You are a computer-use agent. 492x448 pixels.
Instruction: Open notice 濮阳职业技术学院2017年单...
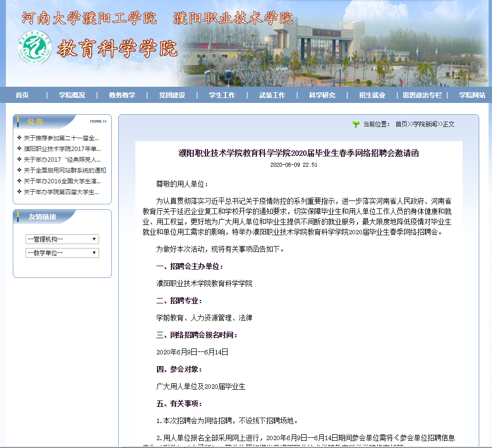(x=62, y=149)
